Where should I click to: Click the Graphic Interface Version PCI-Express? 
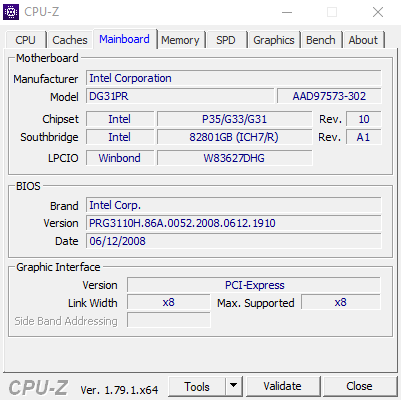click(x=254, y=285)
